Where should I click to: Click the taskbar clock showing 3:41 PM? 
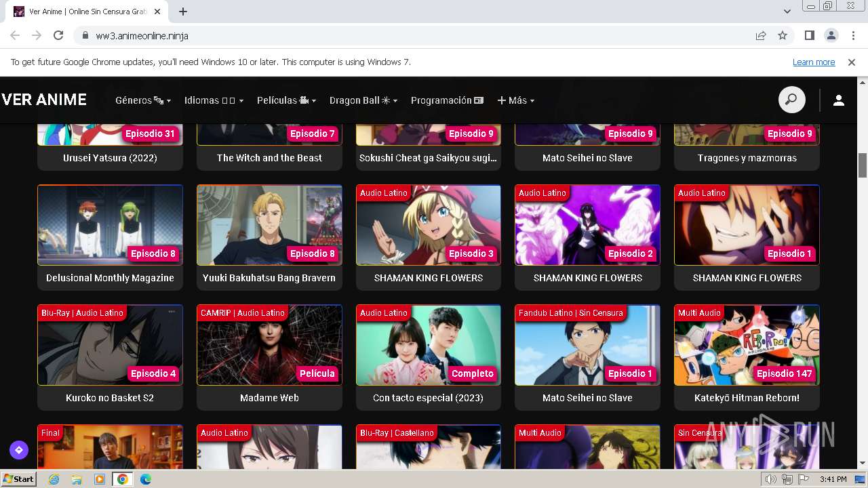coord(833,479)
